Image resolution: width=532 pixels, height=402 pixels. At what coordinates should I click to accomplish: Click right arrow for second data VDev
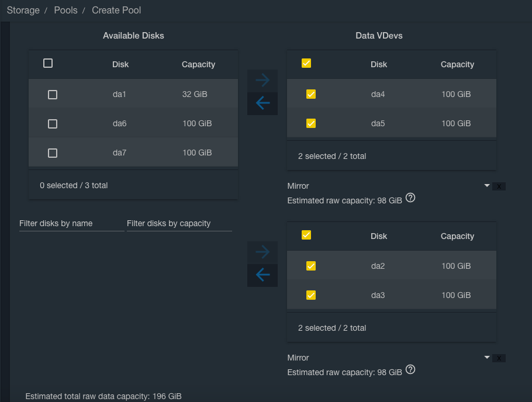tap(262, 252)
